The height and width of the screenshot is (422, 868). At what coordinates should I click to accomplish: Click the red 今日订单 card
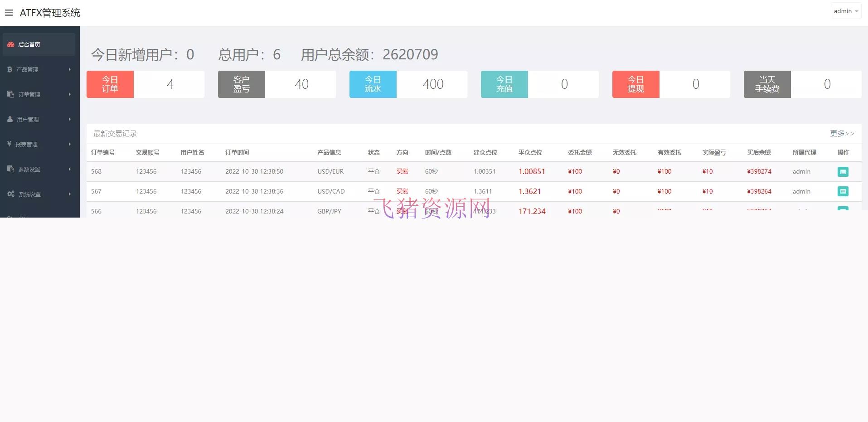coord(110,84)
